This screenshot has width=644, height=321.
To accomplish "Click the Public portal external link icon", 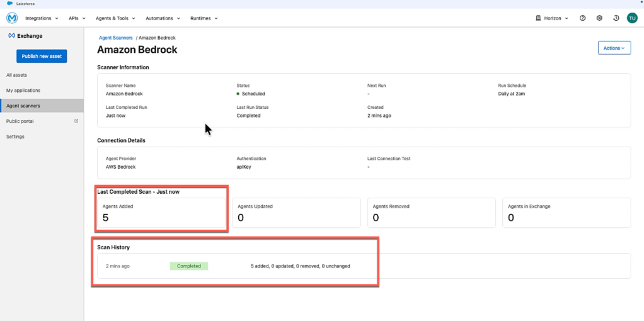I will 76,121.
